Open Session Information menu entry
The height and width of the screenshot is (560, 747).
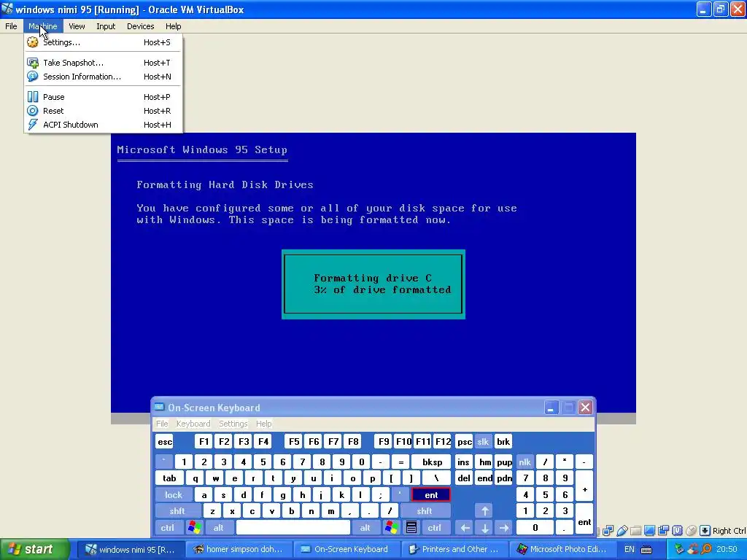(x=103, y=77)
